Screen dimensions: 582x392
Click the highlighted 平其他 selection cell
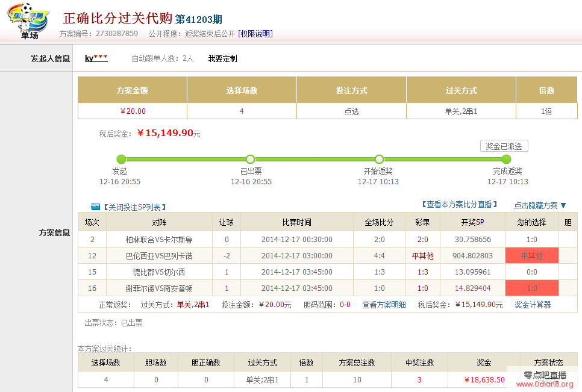click(x=532, y=256)
